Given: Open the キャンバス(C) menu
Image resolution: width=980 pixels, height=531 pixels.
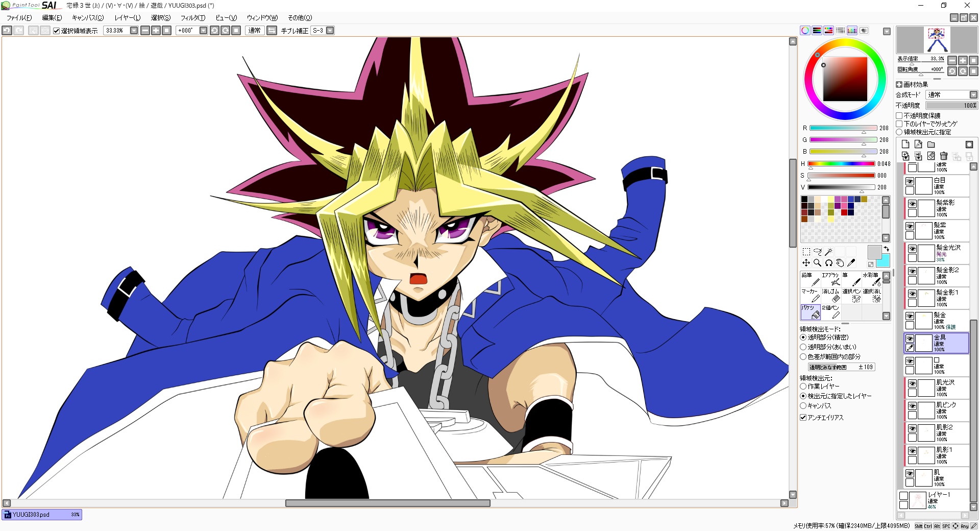Looking at the screenshot, I should pyautogui.click(x=87, y=18).
